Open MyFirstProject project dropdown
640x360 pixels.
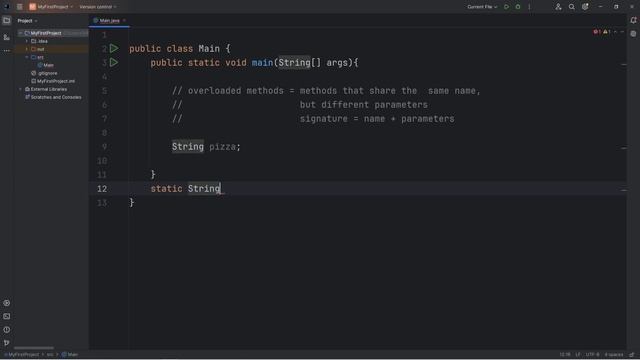click(x=51, y=7)
